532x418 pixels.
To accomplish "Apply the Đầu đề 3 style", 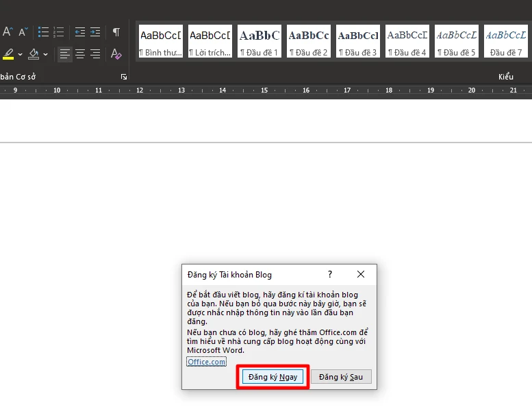I will (x=358, y=41).
